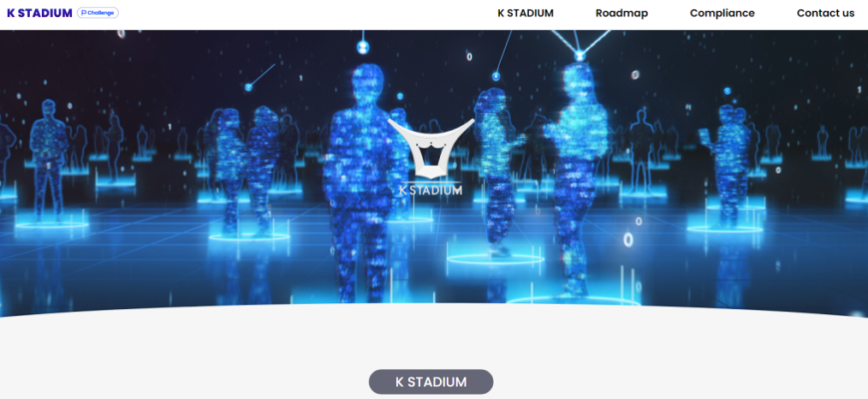This screenshot has width=868, height=399.
Task: Select the Contact us navigation link
Action: point(825,13)
